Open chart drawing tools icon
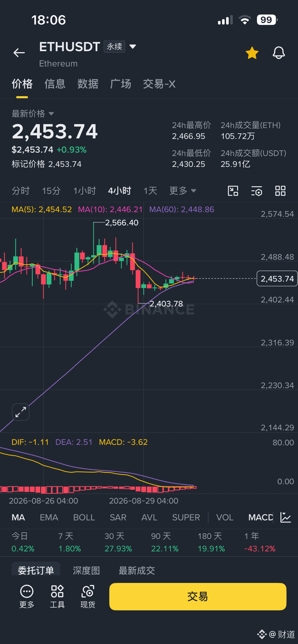Viewport: 298px width, 644px height. (233, 191)
